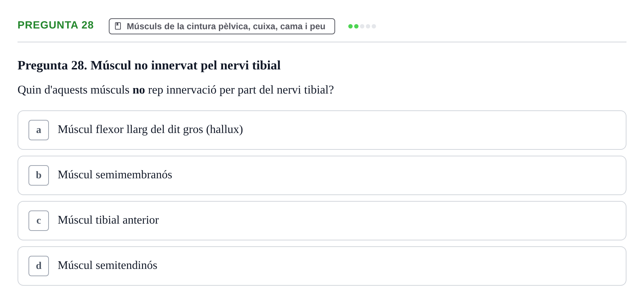The height and width of the screenshot is (304, 644).
Task: Choose answer Múscul semimembranós
Action: [322, 175]
